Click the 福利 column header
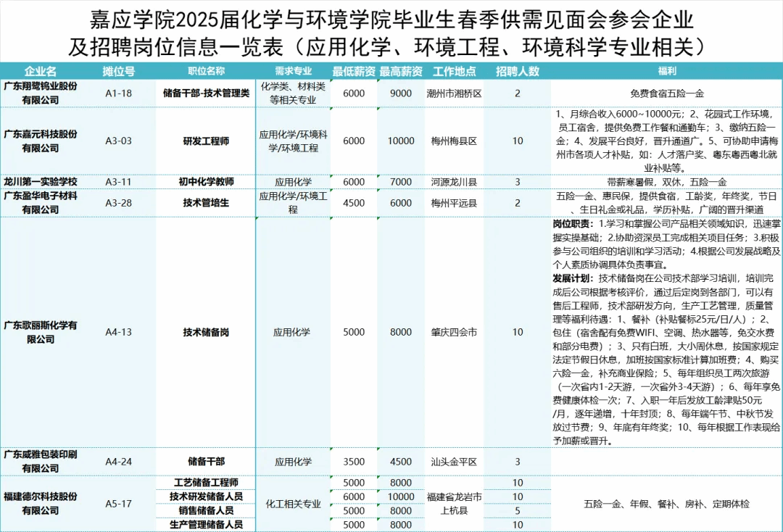Image resolution: width=783 pixels, height=532 pixels. [666, 72]
